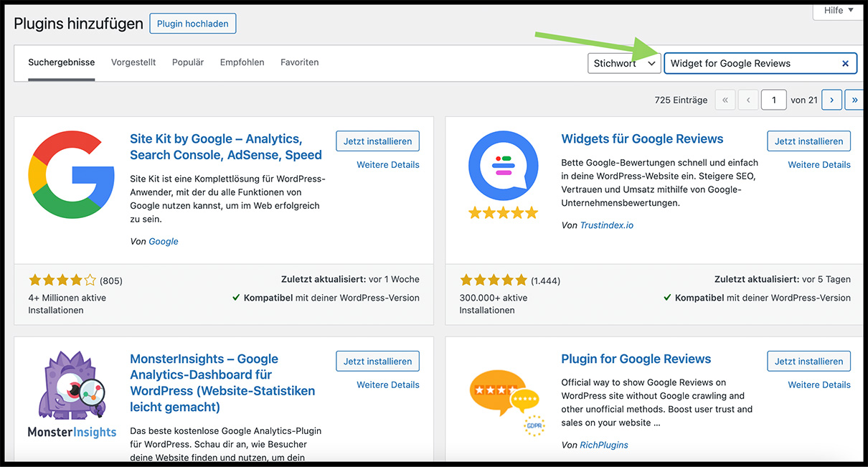Click the 300.000+ aktive Installationen text

point(494,304)
